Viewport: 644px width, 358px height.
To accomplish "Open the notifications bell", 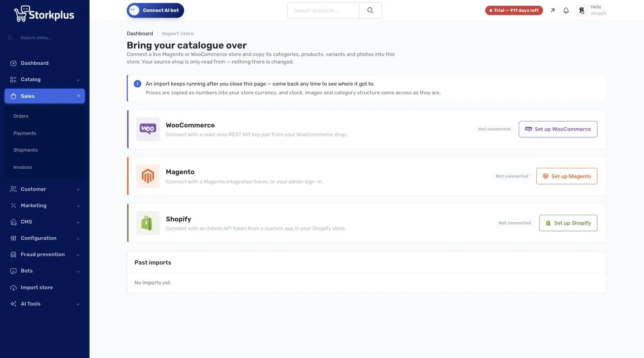I will coord(566,11).
